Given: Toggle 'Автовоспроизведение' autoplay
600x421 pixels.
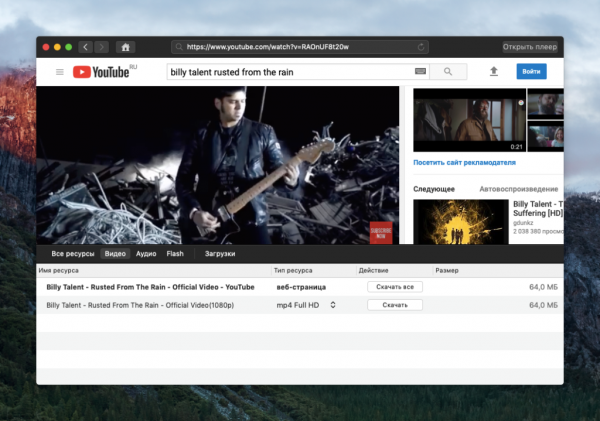Looking at the screenshot, I should [x=518, y=189].
